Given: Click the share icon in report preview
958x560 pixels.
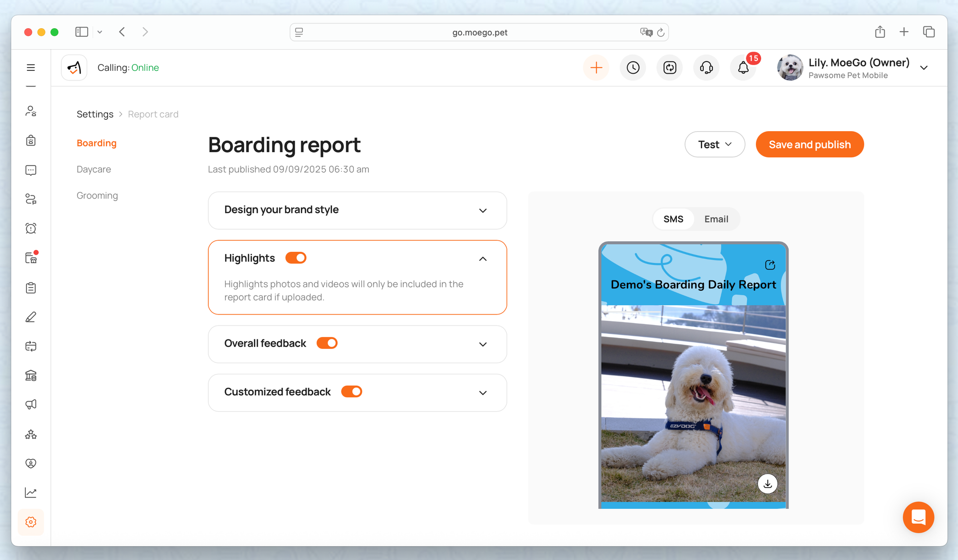Looking at the screenshot, I should point(770,265).
